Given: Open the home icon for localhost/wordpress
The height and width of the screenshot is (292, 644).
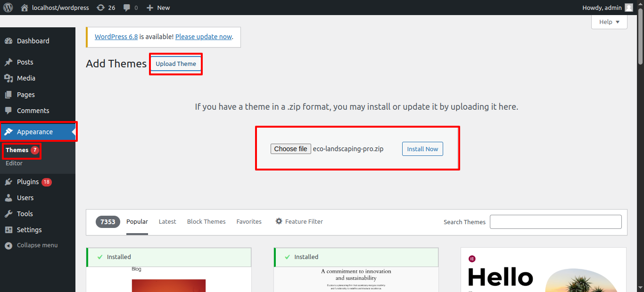Looking at the screenshot, I should (x=25, y=8).
